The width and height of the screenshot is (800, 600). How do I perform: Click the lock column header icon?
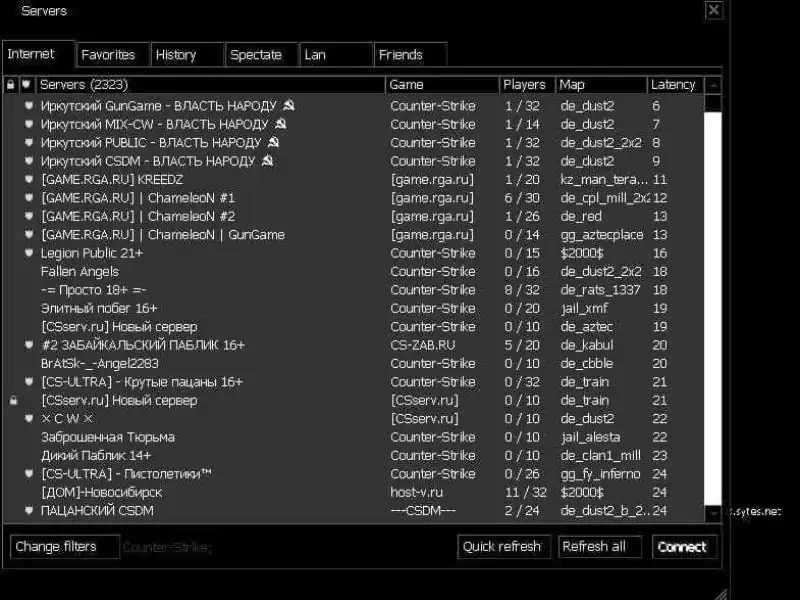coord(11,85)
